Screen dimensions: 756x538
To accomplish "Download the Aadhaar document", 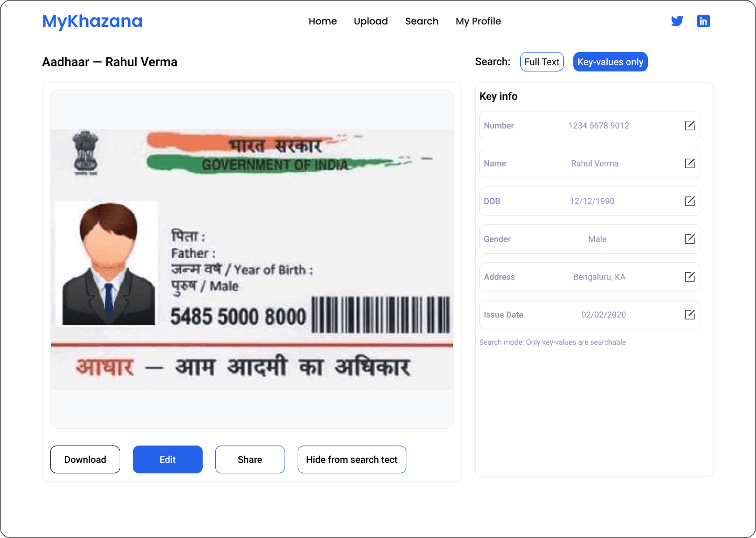I will 85,460.
